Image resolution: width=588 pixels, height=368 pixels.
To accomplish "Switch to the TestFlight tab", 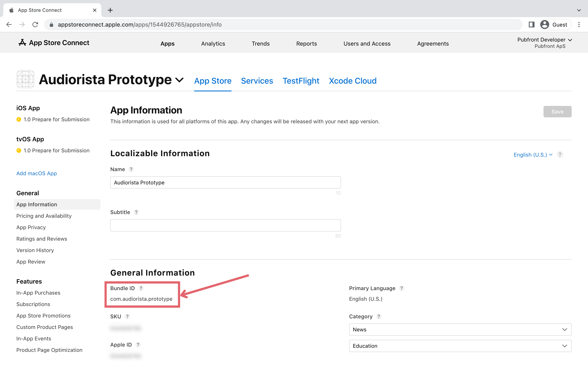I will click(301, 81).
